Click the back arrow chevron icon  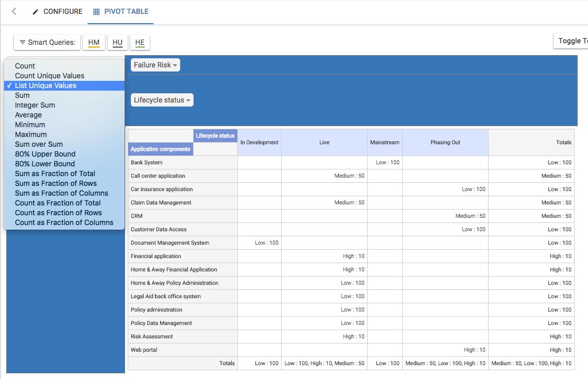tap(14, 11)
